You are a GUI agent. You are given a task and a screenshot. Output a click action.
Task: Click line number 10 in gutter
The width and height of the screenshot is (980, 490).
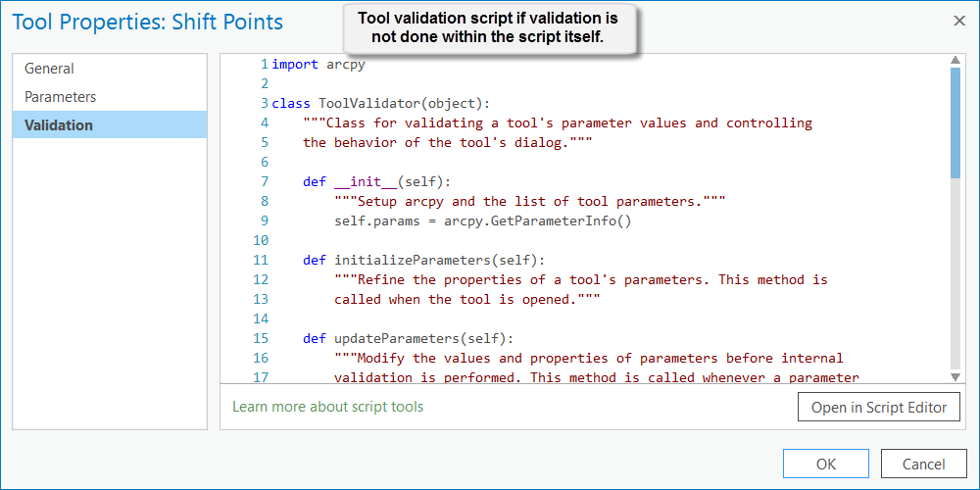261,241
